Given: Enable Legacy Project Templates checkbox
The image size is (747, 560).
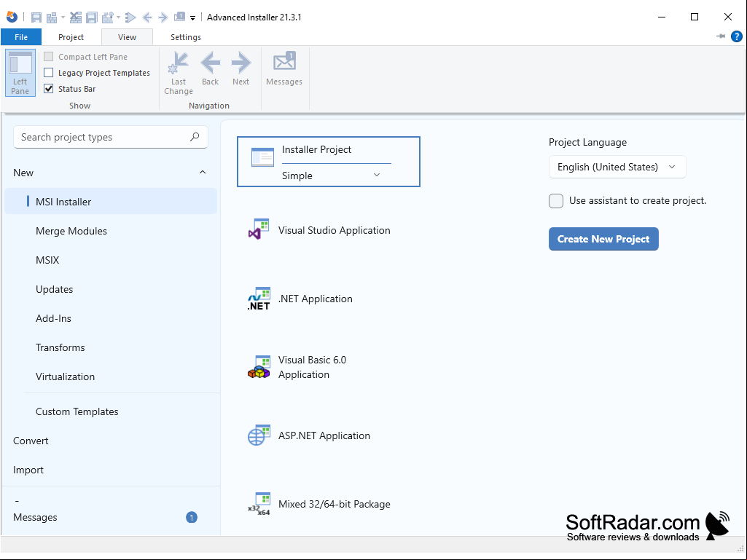Looking at the screenshot, I should pyautogui.click(x=49, y=73).
